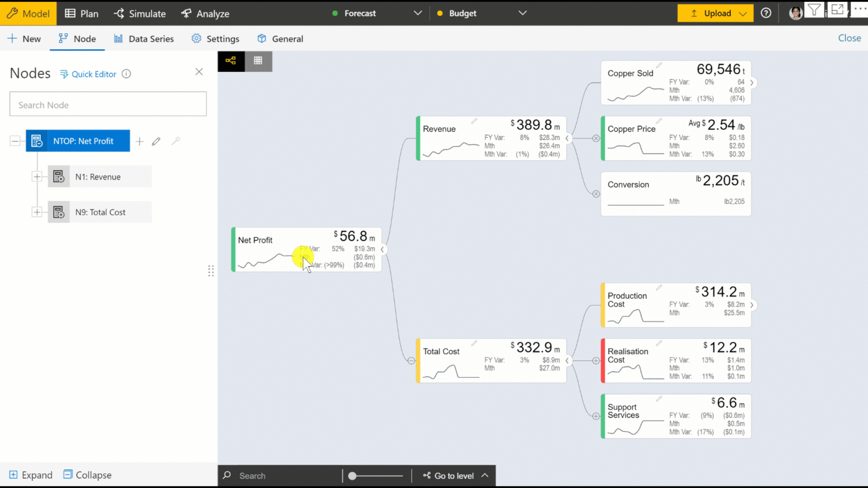Open the Go to level menu
This screenshot has width=868, height=488.
click(x=455, y=476)
